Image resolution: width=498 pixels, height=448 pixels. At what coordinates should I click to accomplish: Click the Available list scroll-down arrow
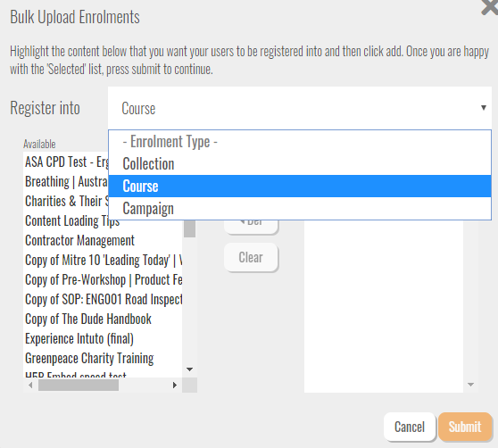pos(189,369)
